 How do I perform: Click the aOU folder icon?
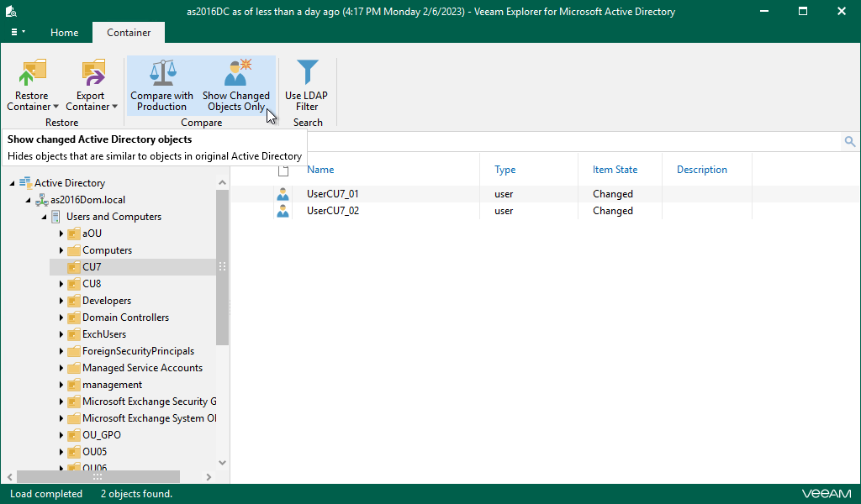74,234
